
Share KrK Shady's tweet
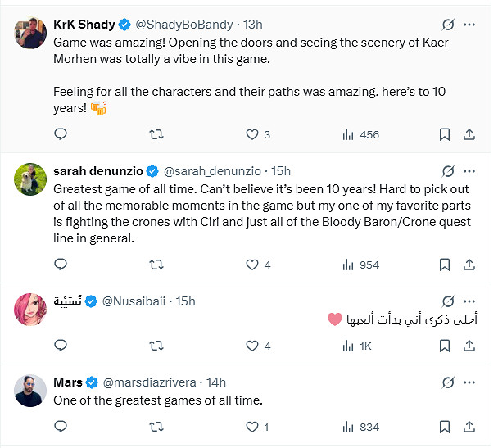pyautogui.click(x=469, y=134)
